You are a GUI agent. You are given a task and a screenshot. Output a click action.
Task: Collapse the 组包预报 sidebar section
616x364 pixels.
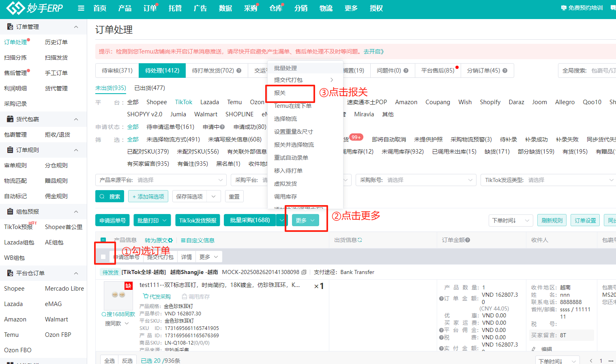pyautogui.click(x=76, y=212)
